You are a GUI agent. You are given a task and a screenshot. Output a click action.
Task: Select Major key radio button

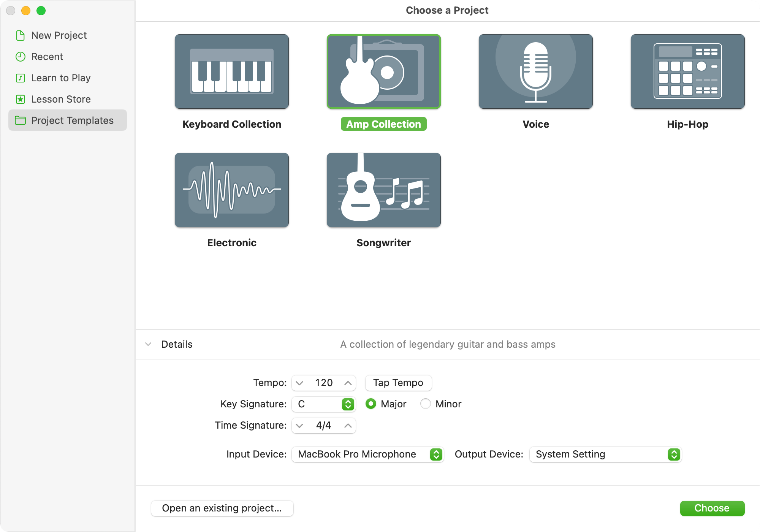[371, 404]
